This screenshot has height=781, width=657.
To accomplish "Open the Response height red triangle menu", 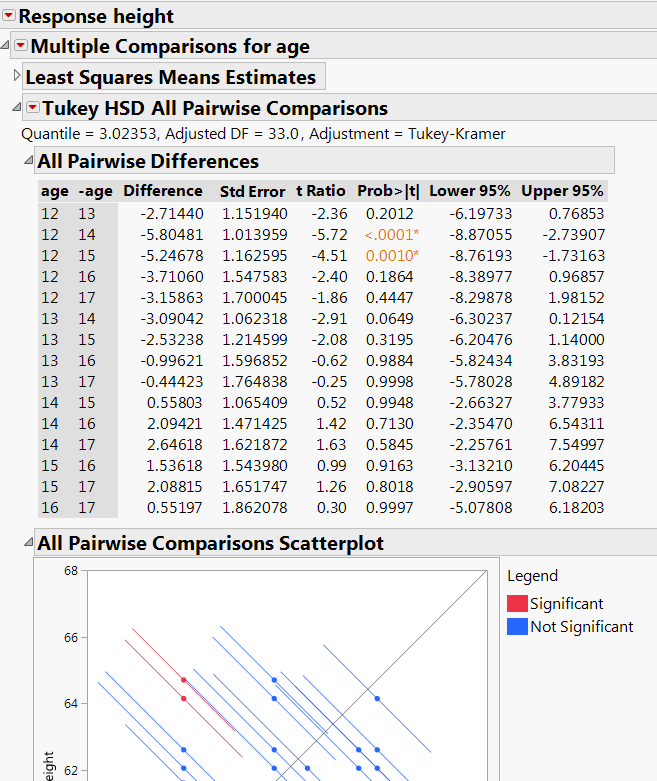I will coord(8,15).
